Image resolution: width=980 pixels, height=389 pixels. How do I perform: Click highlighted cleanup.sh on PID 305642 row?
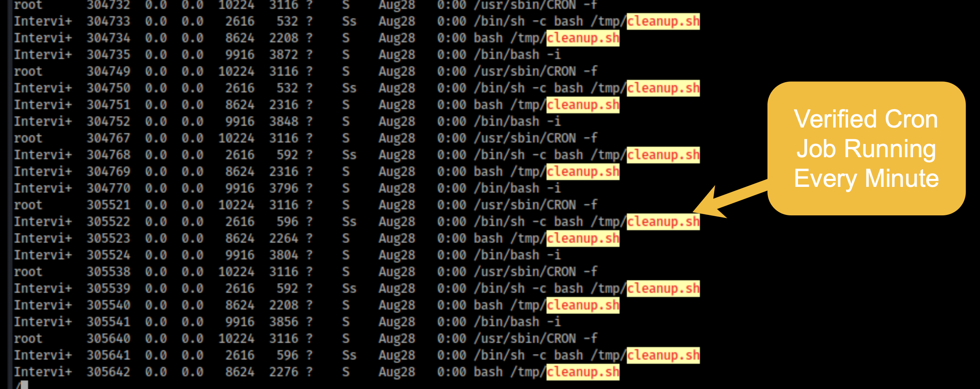[583, 372]
